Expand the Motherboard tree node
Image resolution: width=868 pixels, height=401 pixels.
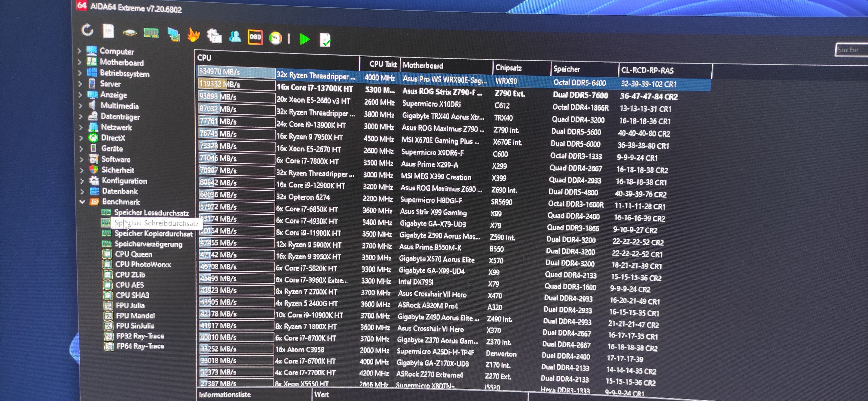(80, 62)
